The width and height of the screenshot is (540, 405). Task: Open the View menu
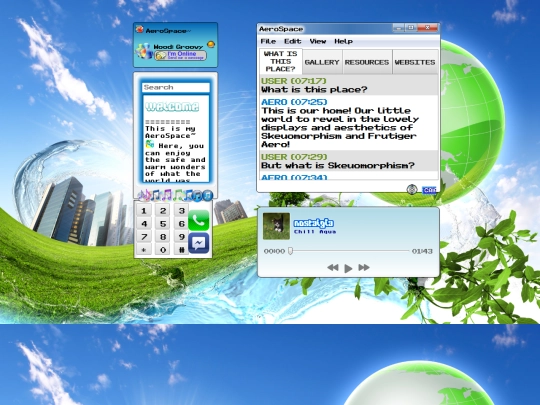click(318, 41)
